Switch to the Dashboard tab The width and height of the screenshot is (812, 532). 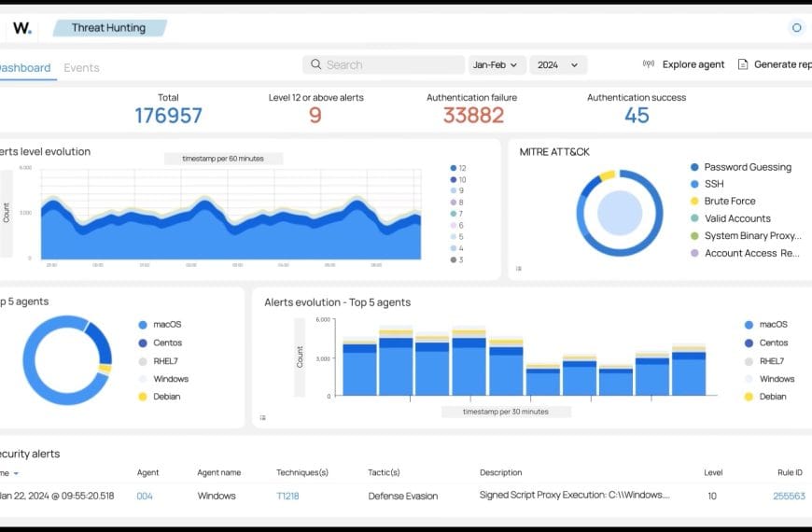point(25,68)
